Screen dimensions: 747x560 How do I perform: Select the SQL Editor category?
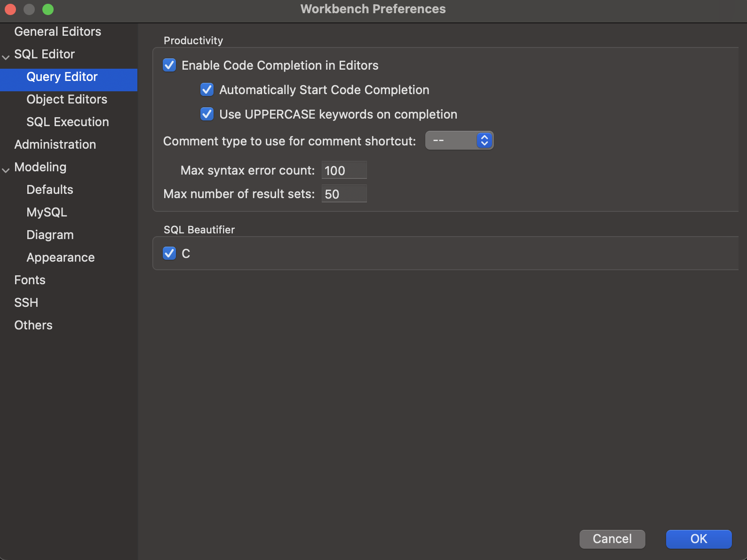[45, 54]
